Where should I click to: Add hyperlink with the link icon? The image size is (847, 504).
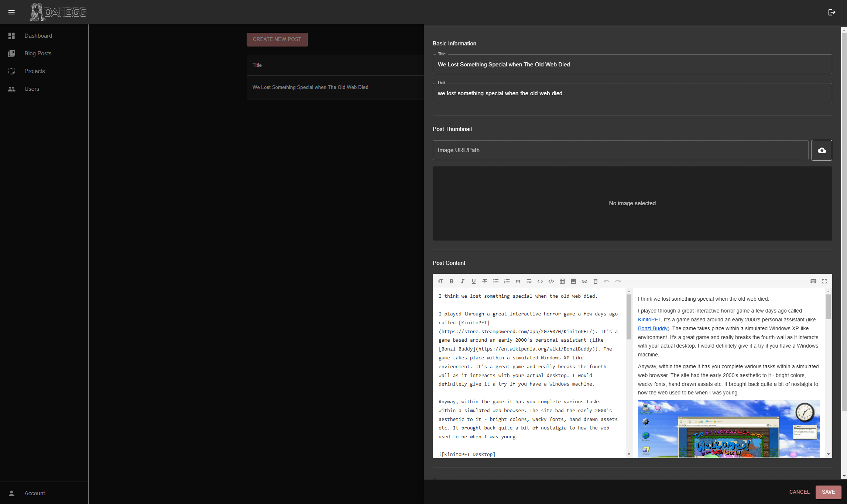(584, 281)
